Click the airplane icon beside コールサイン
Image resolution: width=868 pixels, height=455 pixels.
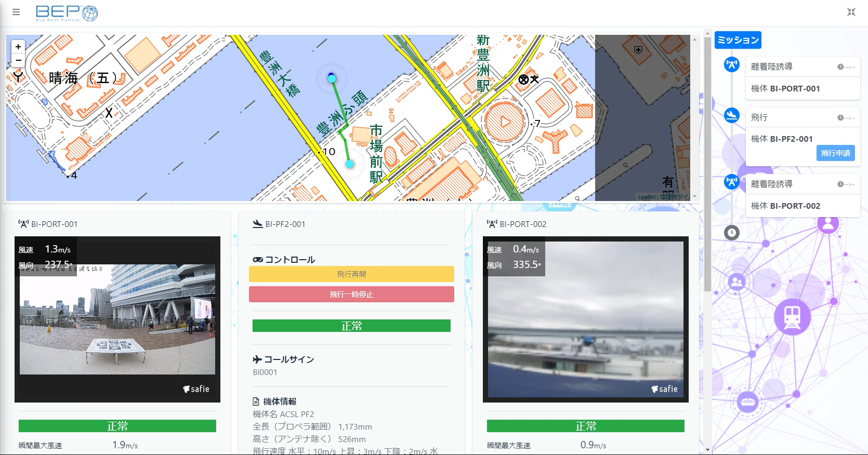257,359
